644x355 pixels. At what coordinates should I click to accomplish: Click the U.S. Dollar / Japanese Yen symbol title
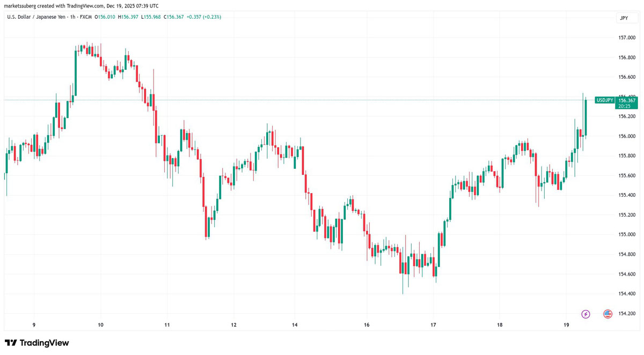(40, 17)
